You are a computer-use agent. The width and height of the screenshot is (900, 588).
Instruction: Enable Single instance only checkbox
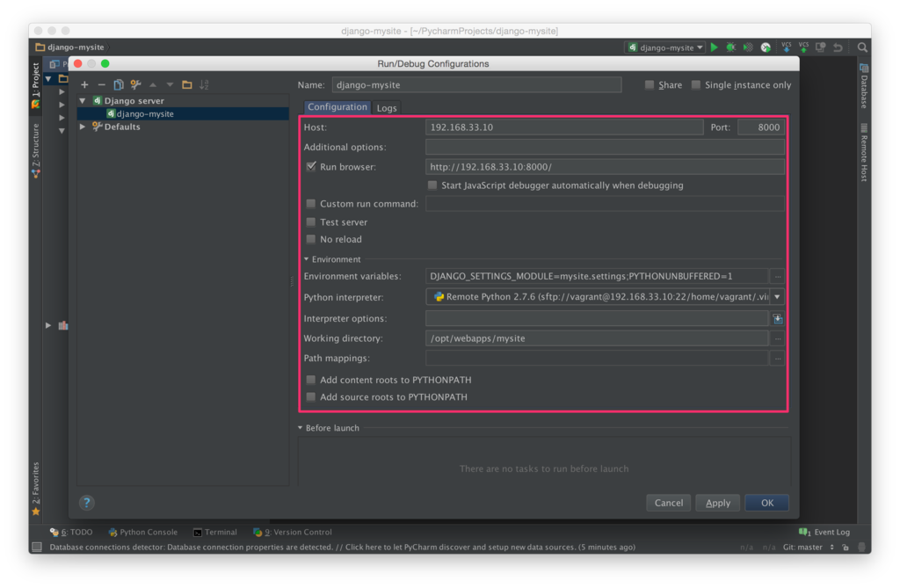[696, 85]
